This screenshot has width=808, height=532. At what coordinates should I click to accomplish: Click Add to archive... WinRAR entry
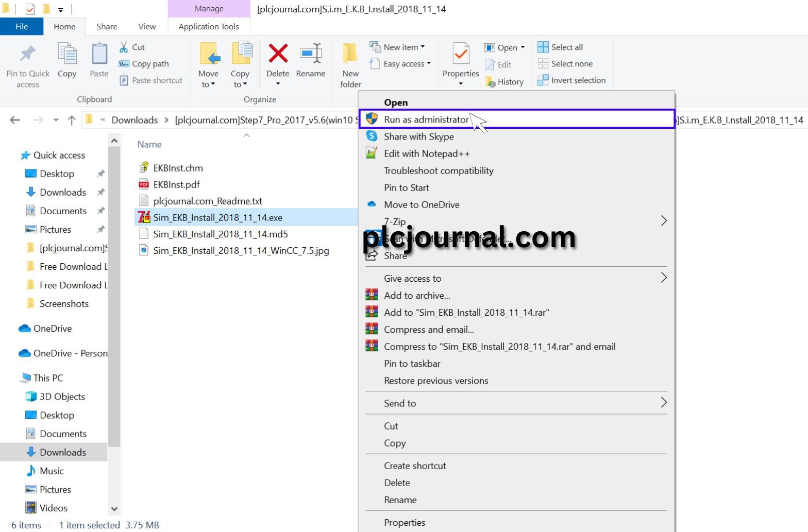pyautogui.click(x=516, y=296)
